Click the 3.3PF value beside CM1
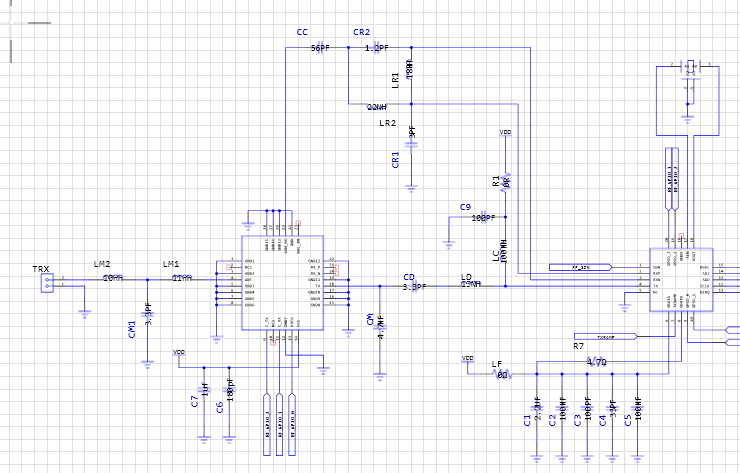 click(148, 314)
